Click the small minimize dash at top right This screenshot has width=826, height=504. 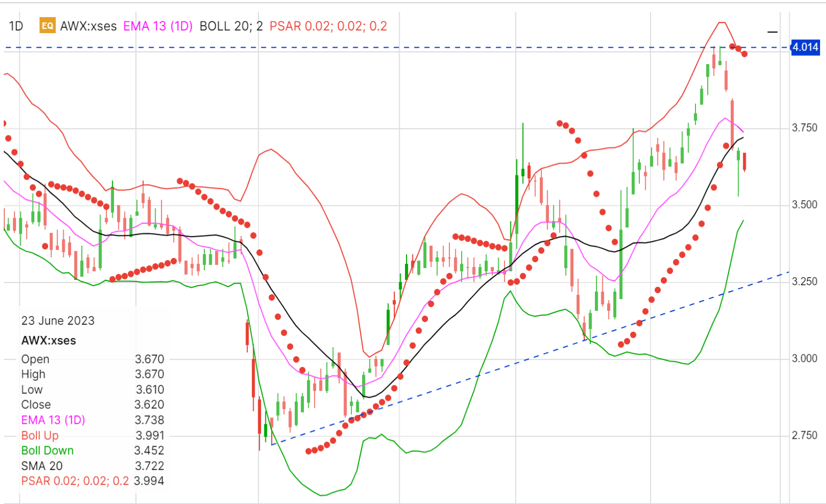point(773,32)
